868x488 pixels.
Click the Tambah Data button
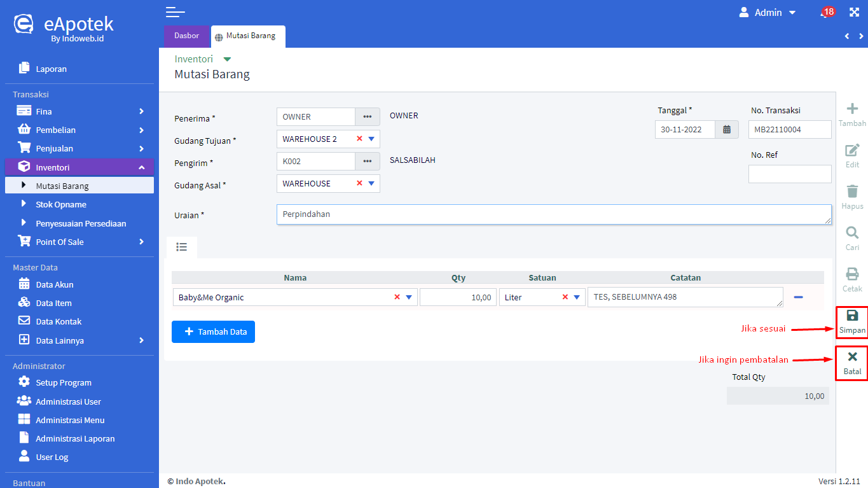tap(213, 332)
